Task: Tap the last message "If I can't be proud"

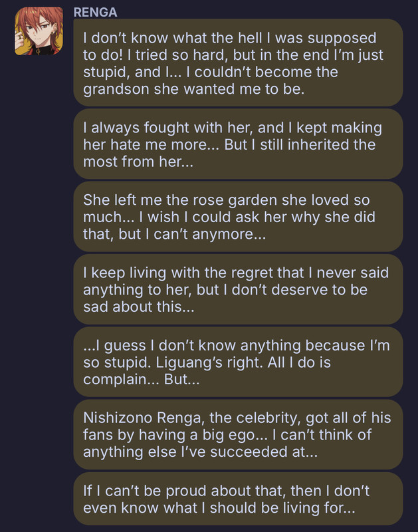Action: coord(238,499)
